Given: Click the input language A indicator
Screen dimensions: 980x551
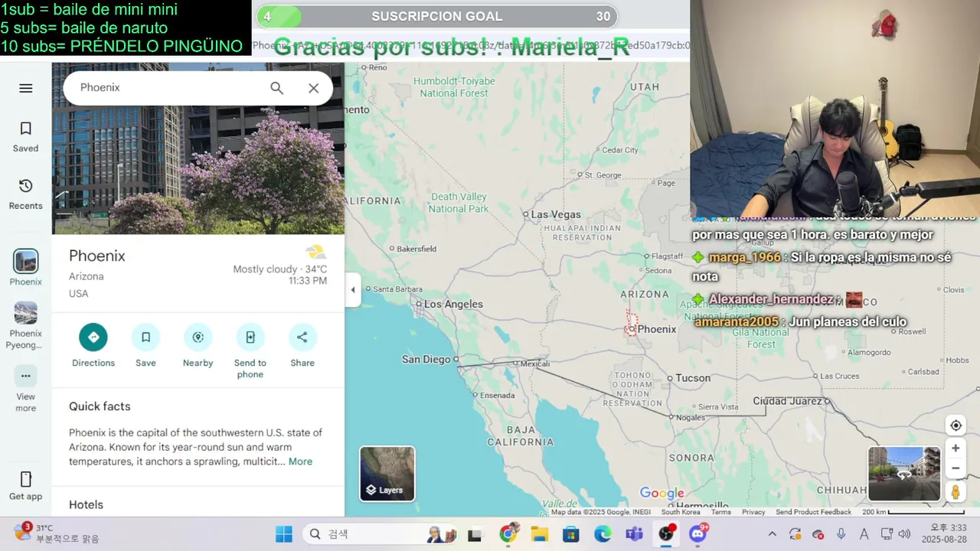Looking at the screenshot, I should pyautogui.click(x=864, y=534).
